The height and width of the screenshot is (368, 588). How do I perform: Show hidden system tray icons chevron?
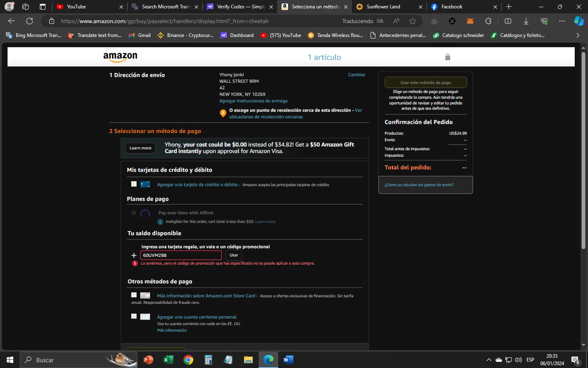(x=488, y=360)
